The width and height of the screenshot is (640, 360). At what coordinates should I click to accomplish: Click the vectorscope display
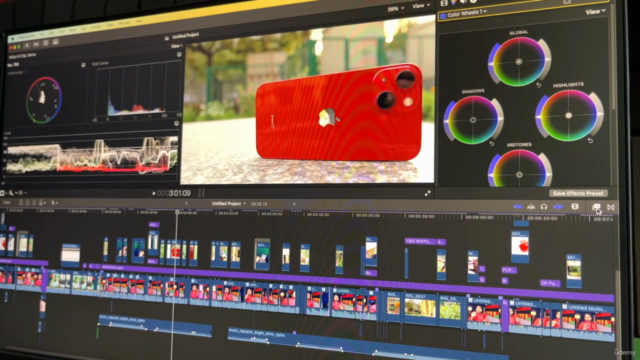point(44,100)
